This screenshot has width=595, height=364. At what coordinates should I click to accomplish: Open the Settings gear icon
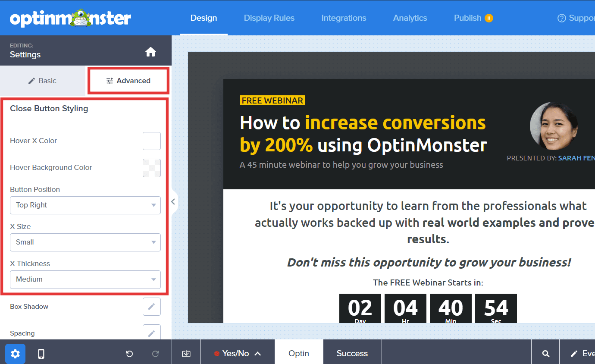pos(15,353)
